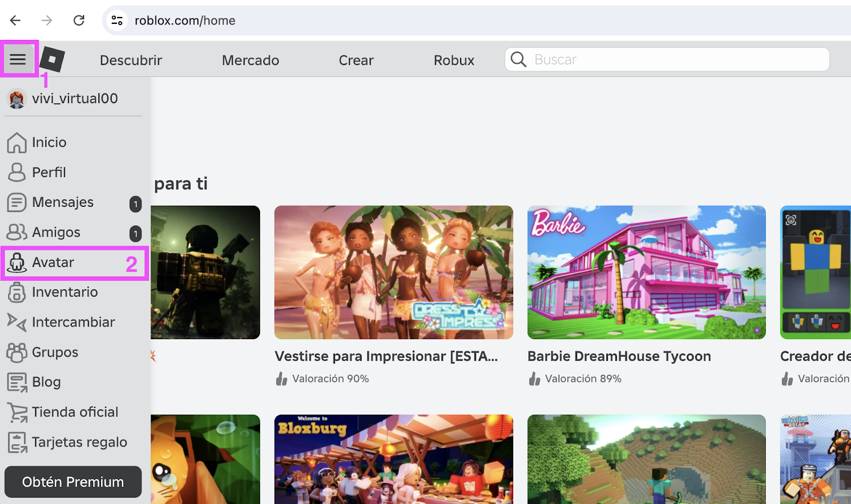Open the Creador de avatar thumbnail
This screenshot has width=851, height=504.
(x=815, y=272)
